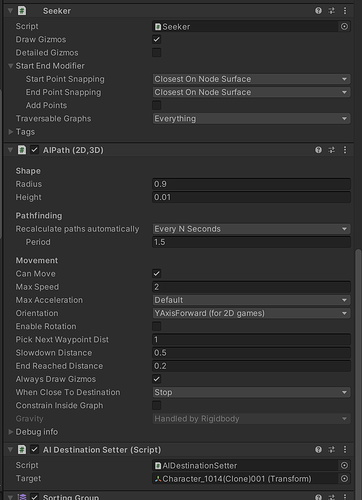The width and height of the screenshot is (362, 500).
Task: Enable the Constrain Inside Graph checkbox
Action: tap(157, 405)
